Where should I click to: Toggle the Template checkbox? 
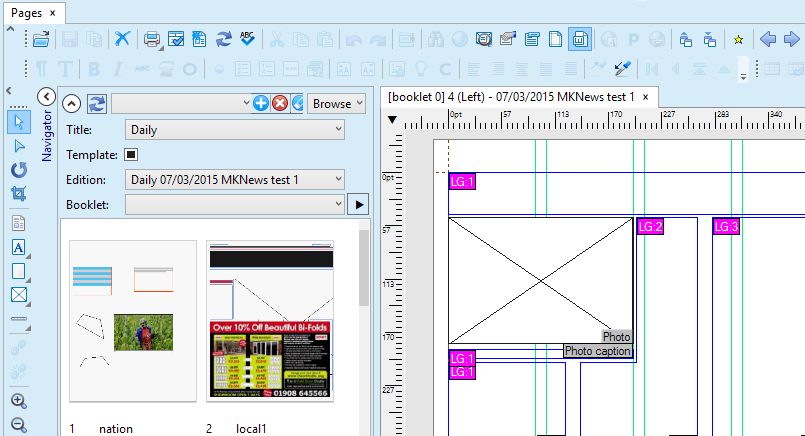pos(131,155)
